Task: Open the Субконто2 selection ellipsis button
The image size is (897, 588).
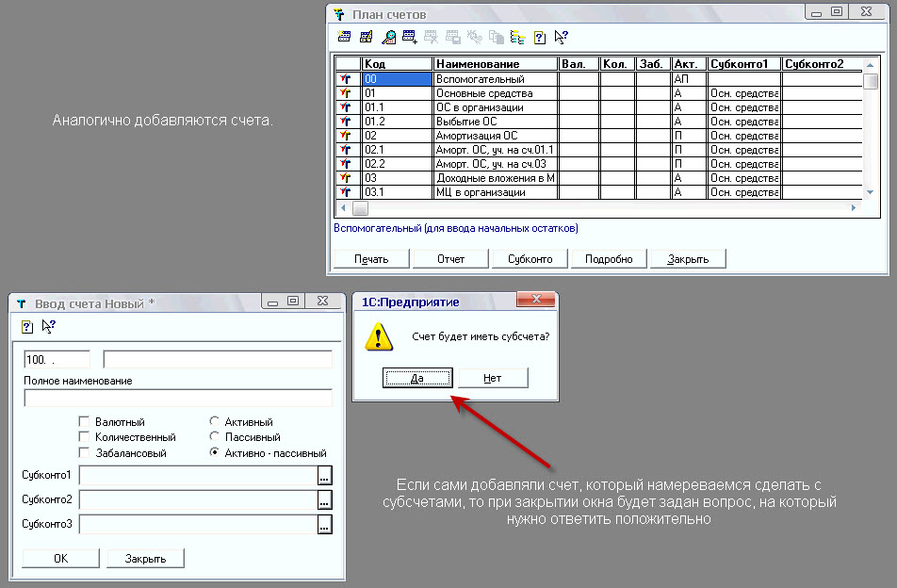Action: [324, 500]
